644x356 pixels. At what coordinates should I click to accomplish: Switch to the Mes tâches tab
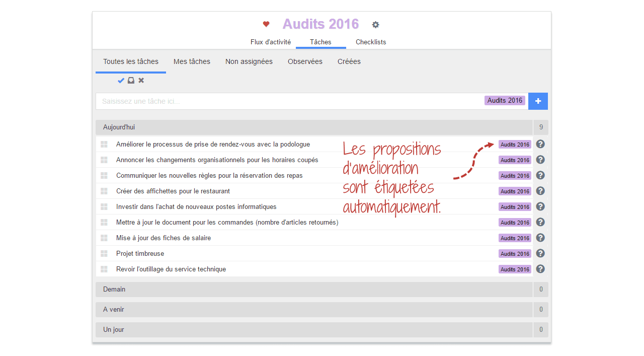click(x=192, y=61)
